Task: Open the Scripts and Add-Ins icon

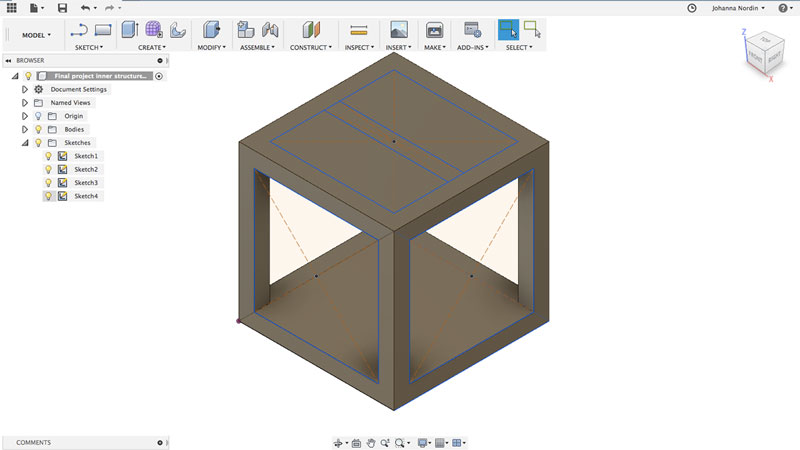Action: point(472,30)
